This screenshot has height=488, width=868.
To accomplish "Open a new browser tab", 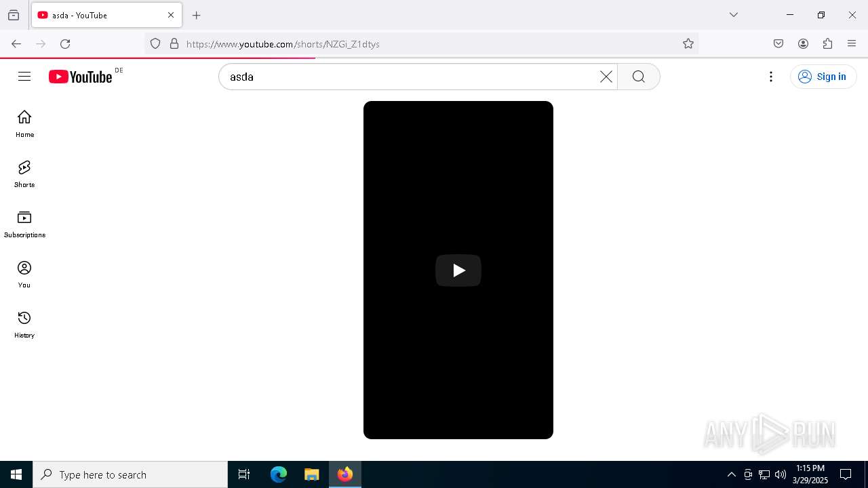I will (x=197, y=15).
